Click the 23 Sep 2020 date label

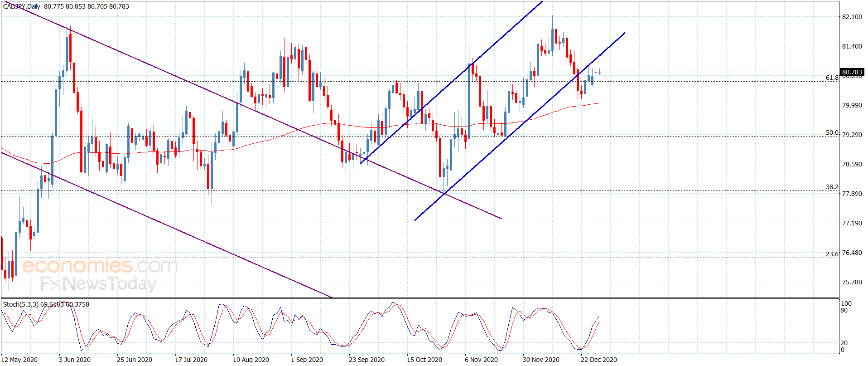click(366, 360)
